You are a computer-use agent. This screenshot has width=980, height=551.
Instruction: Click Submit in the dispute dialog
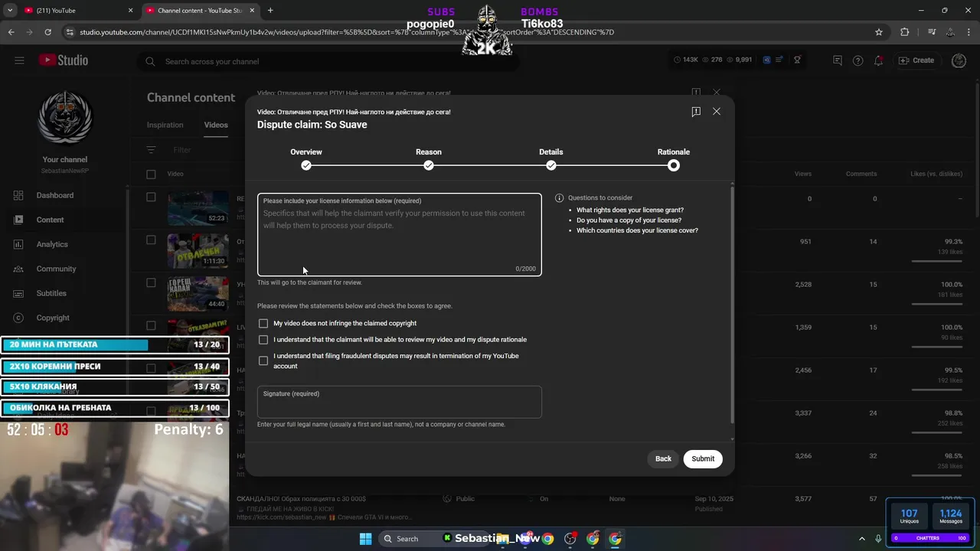703,459
